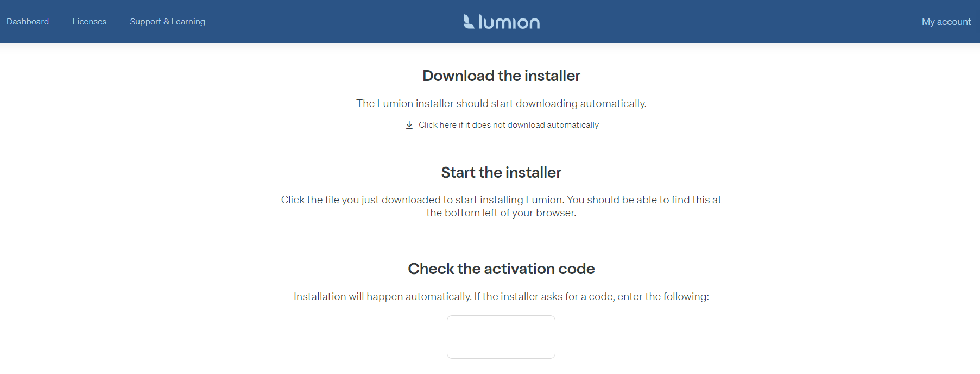Click the Lumion bird logo icon
980x374 pixels.
(469, 21)
